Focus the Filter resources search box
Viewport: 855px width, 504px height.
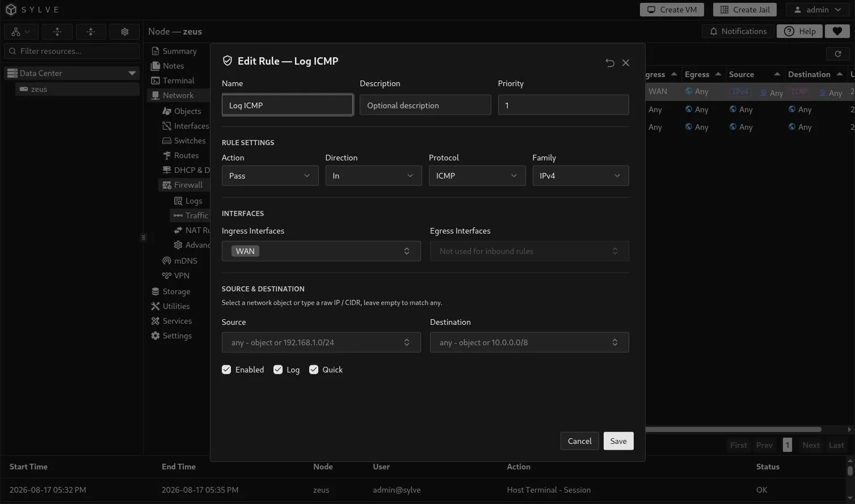[72, 51]
